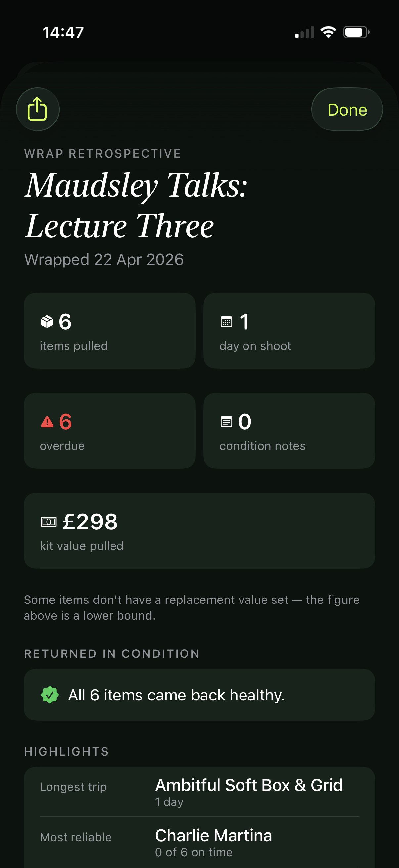Open the 6 items pulled card
Screen dimensions: 399x868
pyautogui.click(x=110, y=331)
